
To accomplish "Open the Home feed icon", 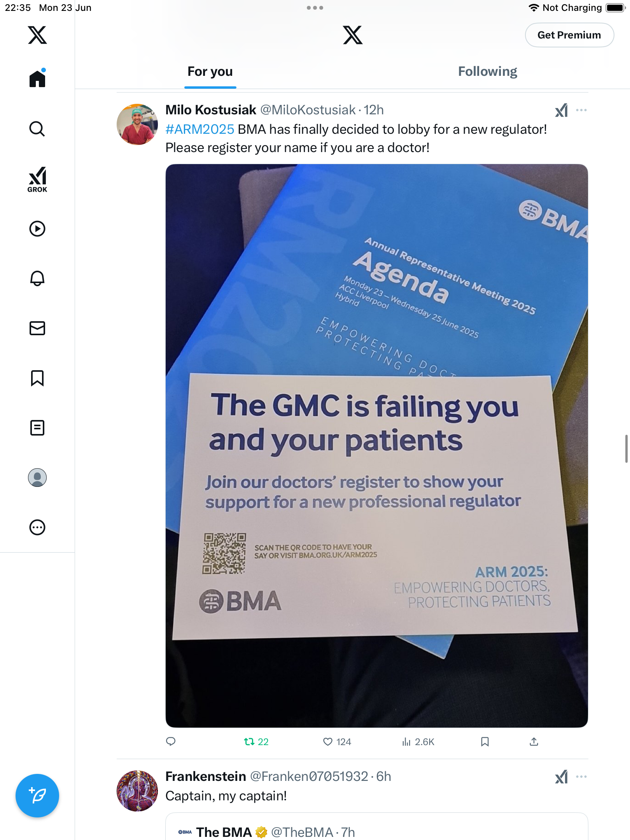I will click(x=37, y=78).
